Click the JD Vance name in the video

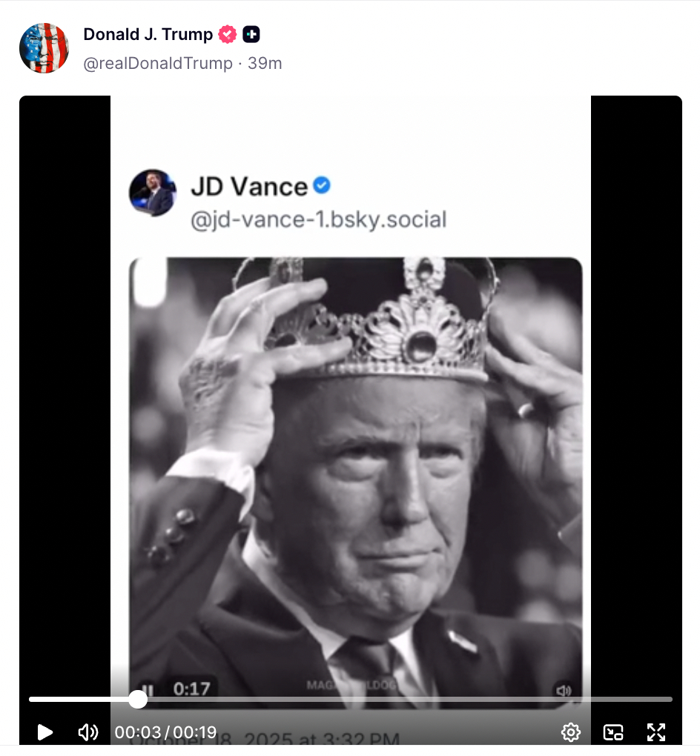click(249, 187)
